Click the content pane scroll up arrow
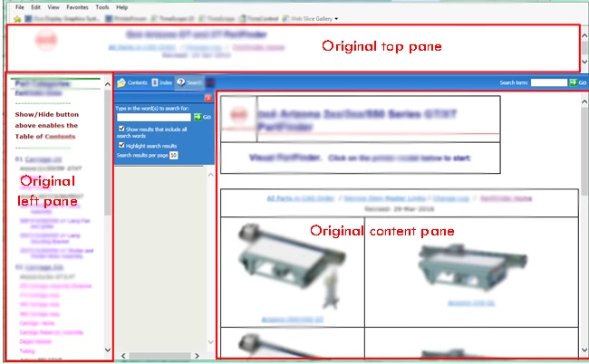589x364 pixels. (x=584, y=101)
